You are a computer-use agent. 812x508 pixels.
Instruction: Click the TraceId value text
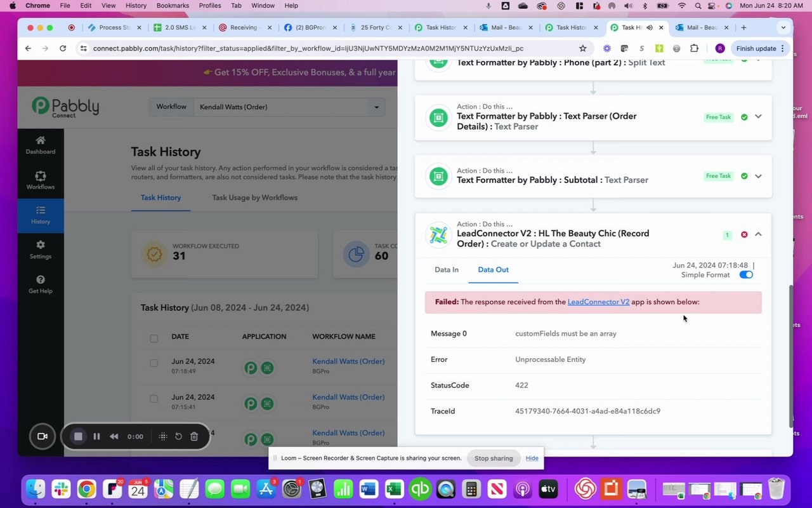pyautogui.click(x=587, y=411)
